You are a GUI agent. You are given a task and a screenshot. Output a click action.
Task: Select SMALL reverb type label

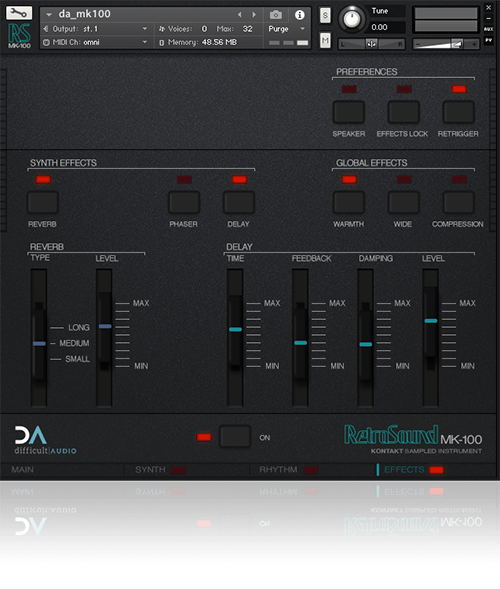coord(77,359)
